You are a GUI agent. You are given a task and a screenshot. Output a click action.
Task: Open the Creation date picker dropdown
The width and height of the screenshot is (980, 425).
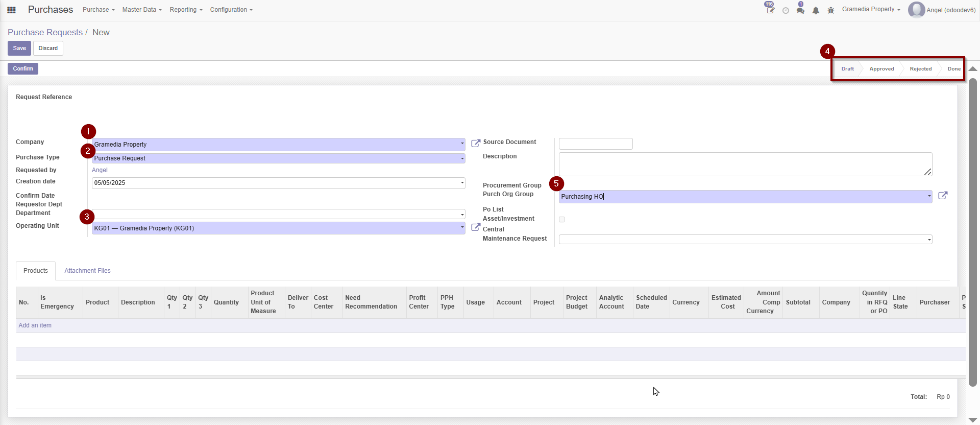point(462,182)
